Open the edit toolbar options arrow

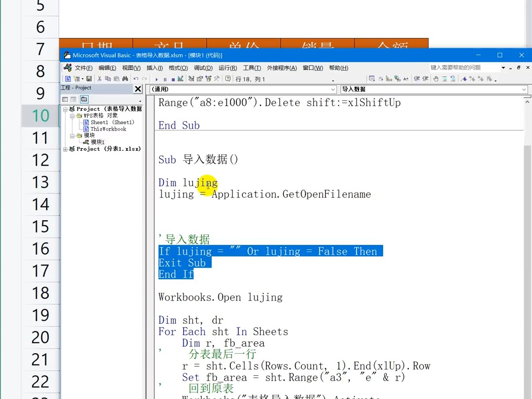point(496,81)
